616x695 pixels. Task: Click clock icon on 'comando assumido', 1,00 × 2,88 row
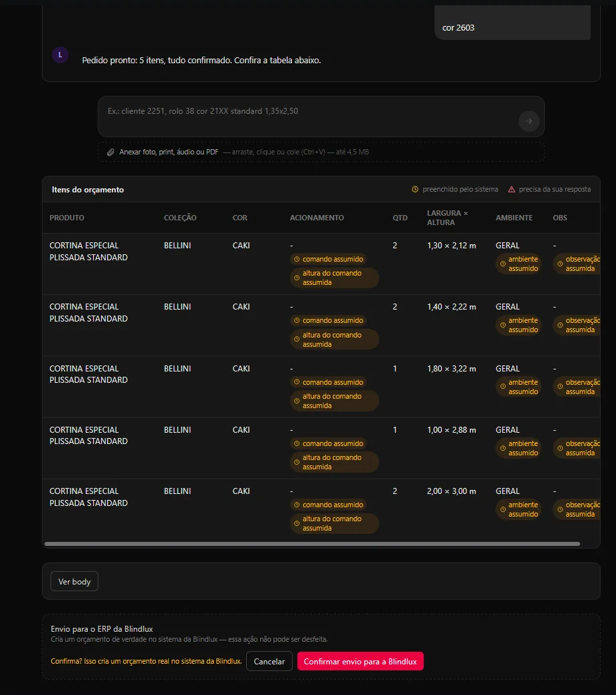pyautogui.click(x=297, y=443)
